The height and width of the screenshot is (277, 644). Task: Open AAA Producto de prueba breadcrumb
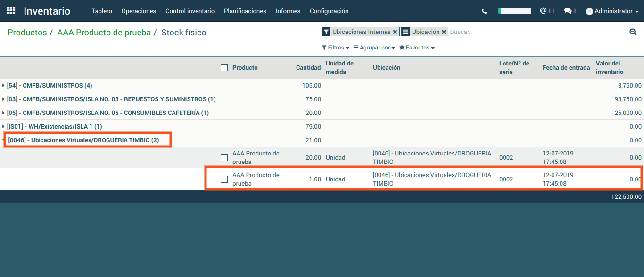[x=104, y=33]
